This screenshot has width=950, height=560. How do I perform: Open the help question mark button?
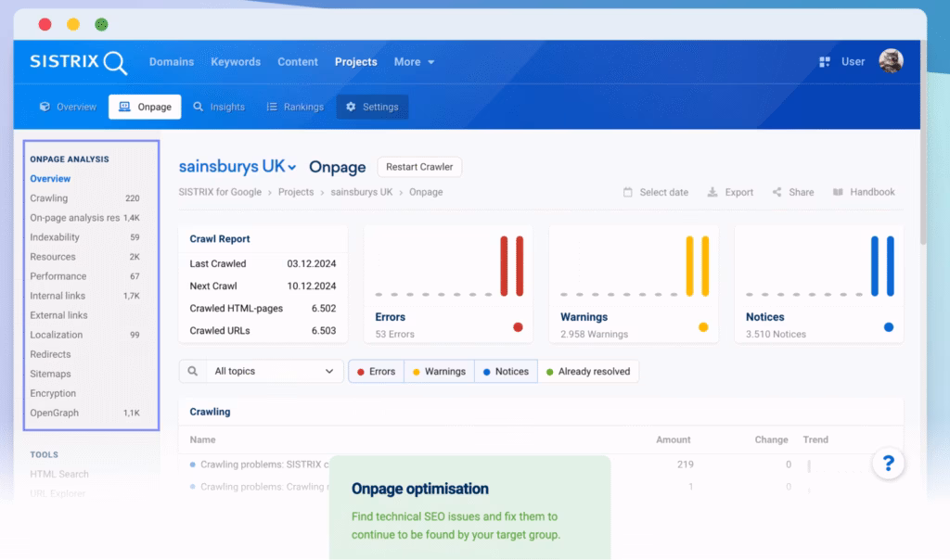888,464
